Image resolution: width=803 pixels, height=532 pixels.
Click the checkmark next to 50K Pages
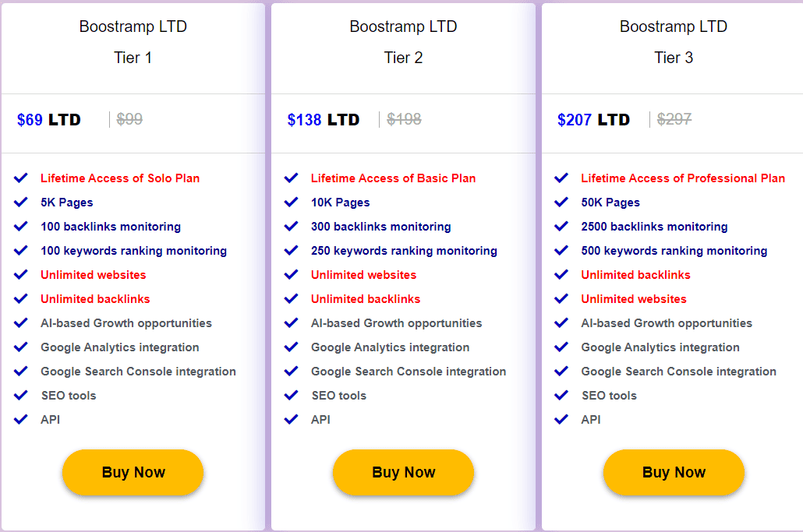pos(561,202)
